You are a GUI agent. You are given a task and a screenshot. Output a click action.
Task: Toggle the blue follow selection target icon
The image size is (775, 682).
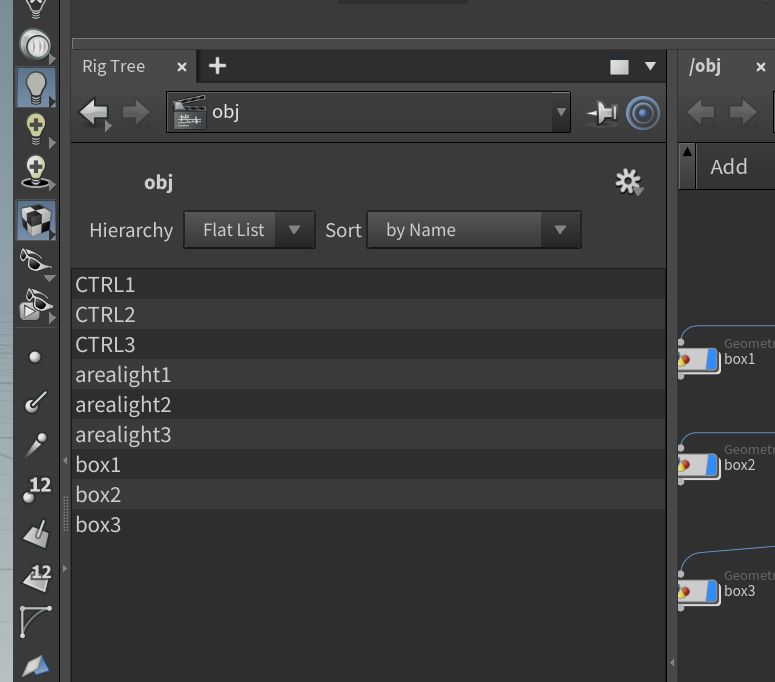tap(643, 113)
